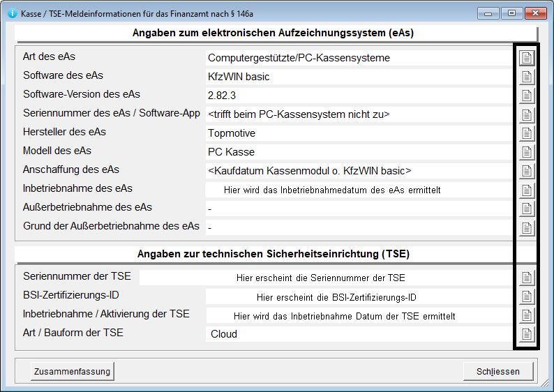Viewport: 554px width, 392px height.
Task: Click 'Hier wird das Inbetriebnahme Datum der TSE' field
Action: coord(359,315)
